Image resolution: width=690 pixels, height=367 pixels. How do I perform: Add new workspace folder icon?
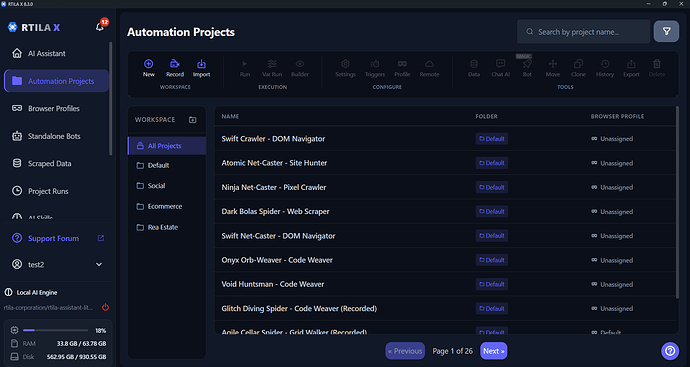[x=192, y=120]
